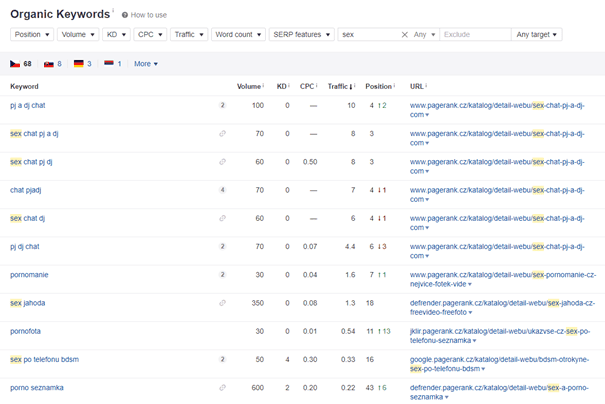This screenshot has height=404, width=605.
Task: Open the Volume filter dropdown
Action: (x=78, y=34)
